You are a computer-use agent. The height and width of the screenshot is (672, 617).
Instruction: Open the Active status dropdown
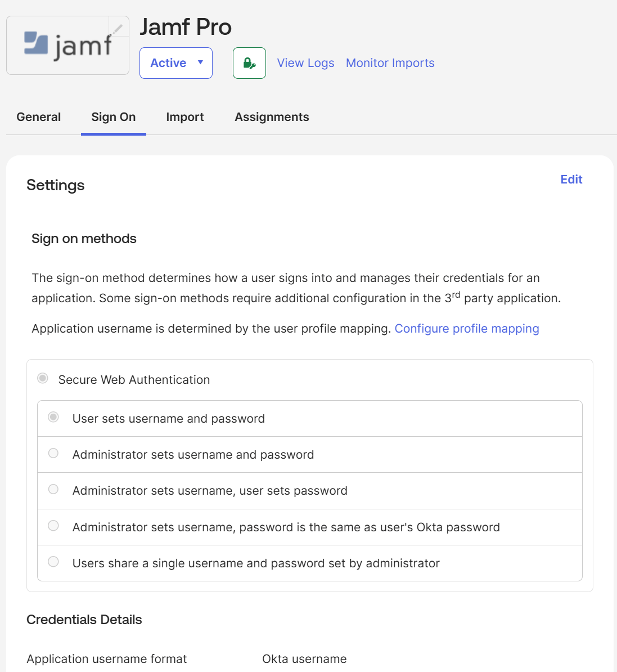click(x=176, y=63)
